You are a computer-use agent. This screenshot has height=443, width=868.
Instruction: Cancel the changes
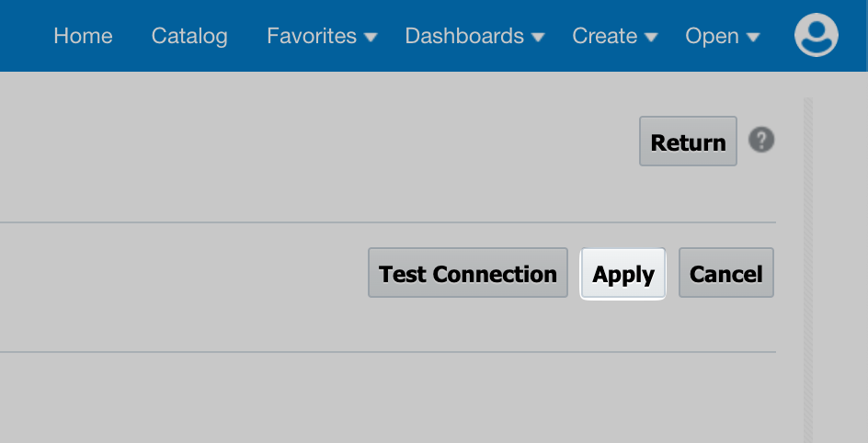pyautogui.click(x=726, y=273)
